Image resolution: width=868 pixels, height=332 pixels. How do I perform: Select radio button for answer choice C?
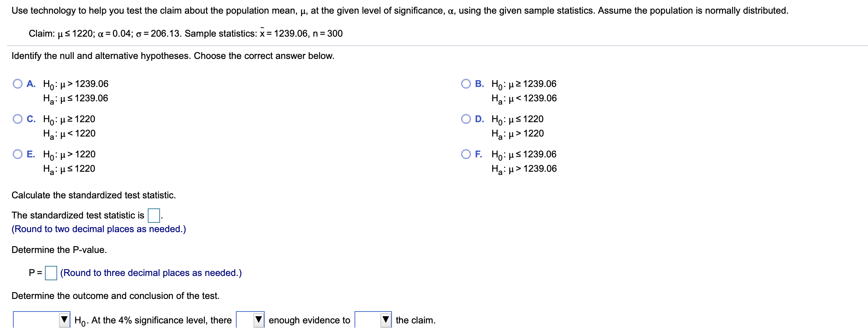tap(17, 119)
